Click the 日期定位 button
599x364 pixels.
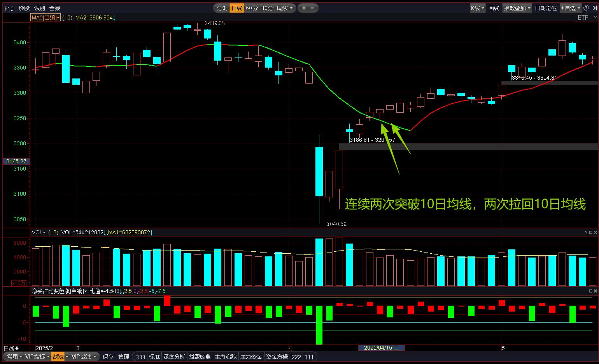(x=546, y=8)
